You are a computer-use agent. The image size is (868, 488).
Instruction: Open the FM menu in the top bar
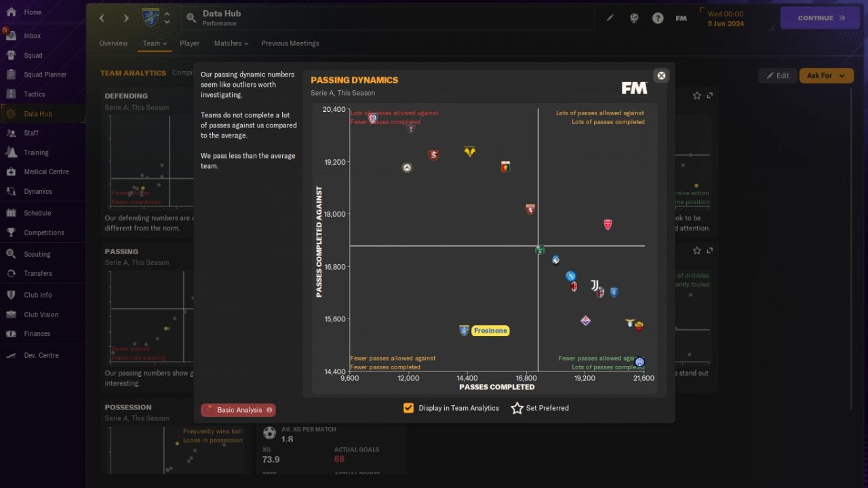pyautogui.click(x=682, y=18)
